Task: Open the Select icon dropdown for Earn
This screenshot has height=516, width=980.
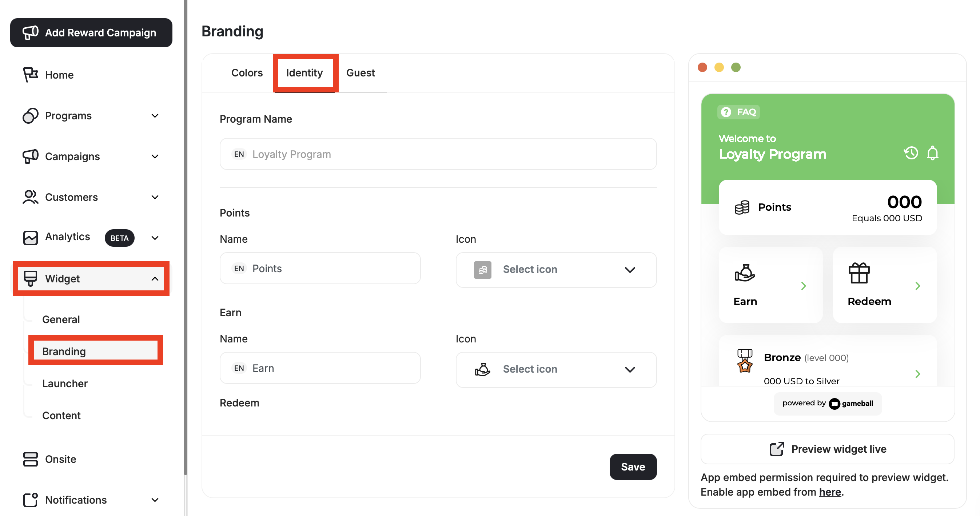Action: pos(556,369)
